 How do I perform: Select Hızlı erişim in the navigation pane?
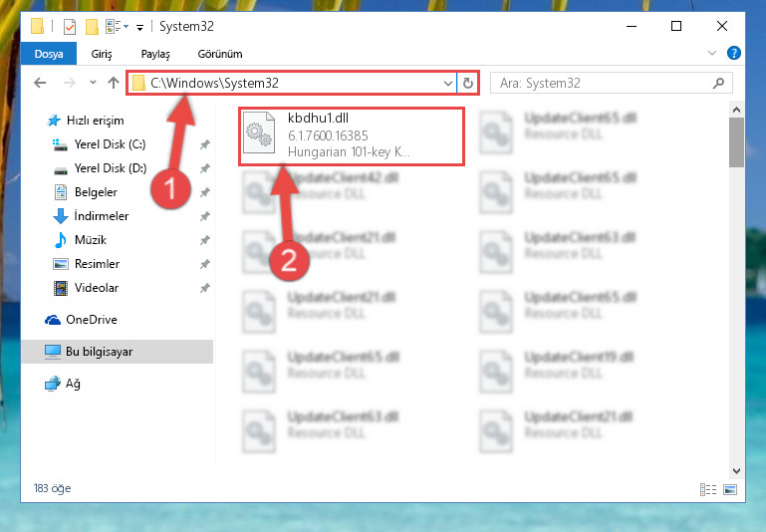click(x=86, y=121)
